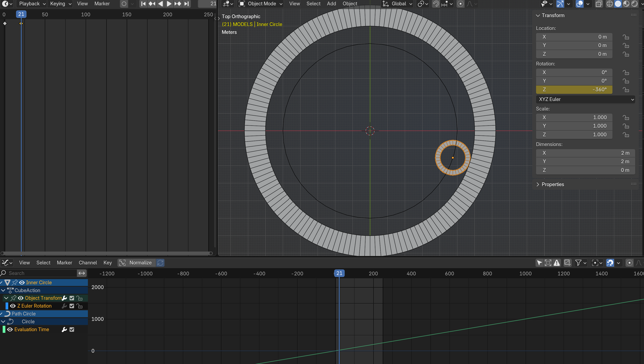644x364 pixels.
Task: Toggle proportional editing in viewport header
Action: point(460,4)
